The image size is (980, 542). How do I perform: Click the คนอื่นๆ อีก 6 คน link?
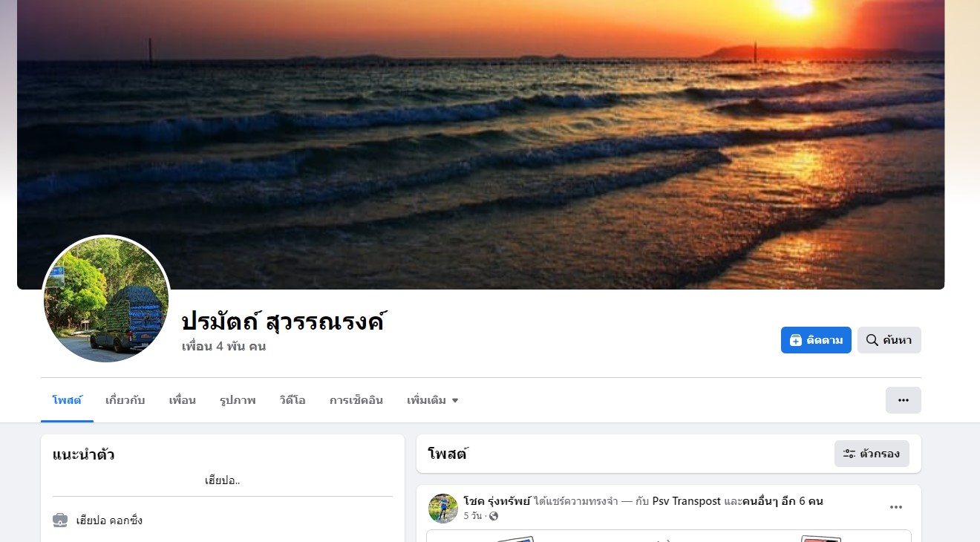[x=783, y=501]
